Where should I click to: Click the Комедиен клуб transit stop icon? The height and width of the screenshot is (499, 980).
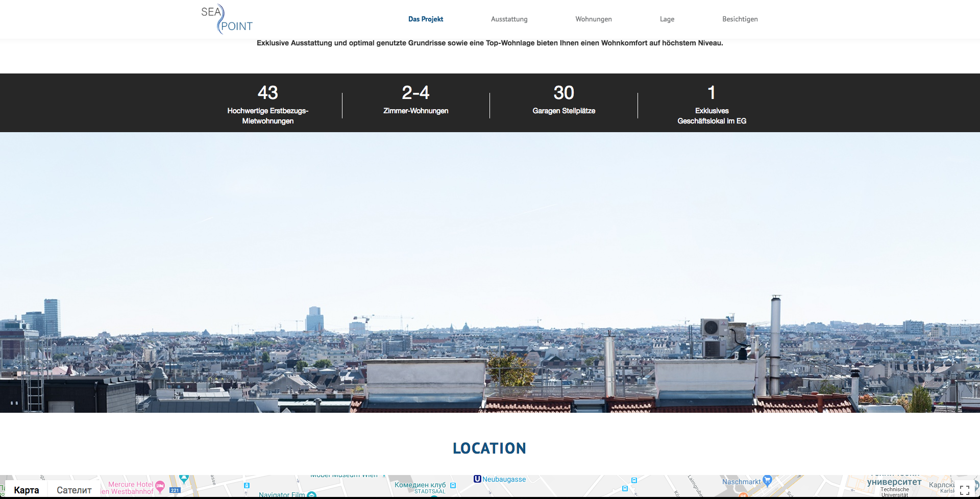point(453,485)
